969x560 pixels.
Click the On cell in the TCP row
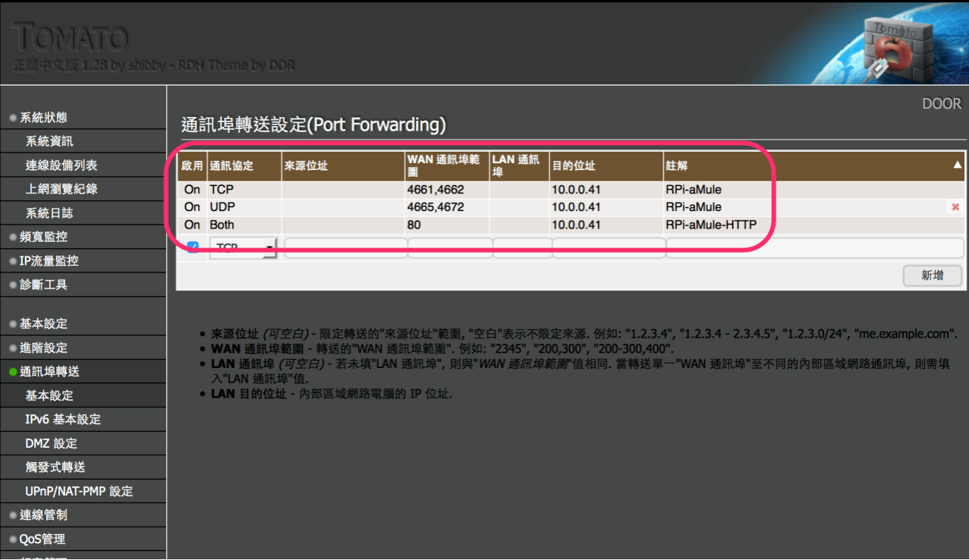tap(193, 190)
